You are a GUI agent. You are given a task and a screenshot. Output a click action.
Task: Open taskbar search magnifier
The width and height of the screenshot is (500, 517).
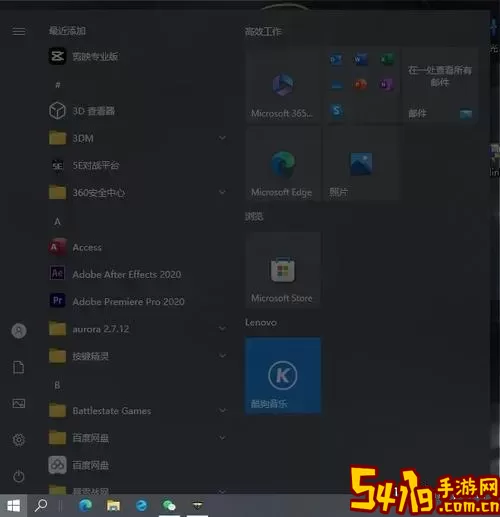(41, 506)
